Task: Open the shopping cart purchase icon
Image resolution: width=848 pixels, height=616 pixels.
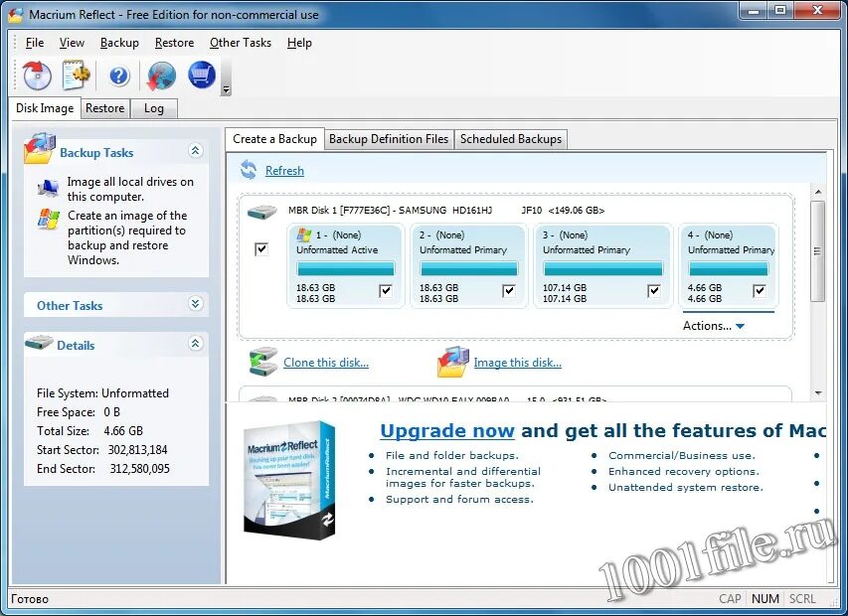Action: click(202, 76)
